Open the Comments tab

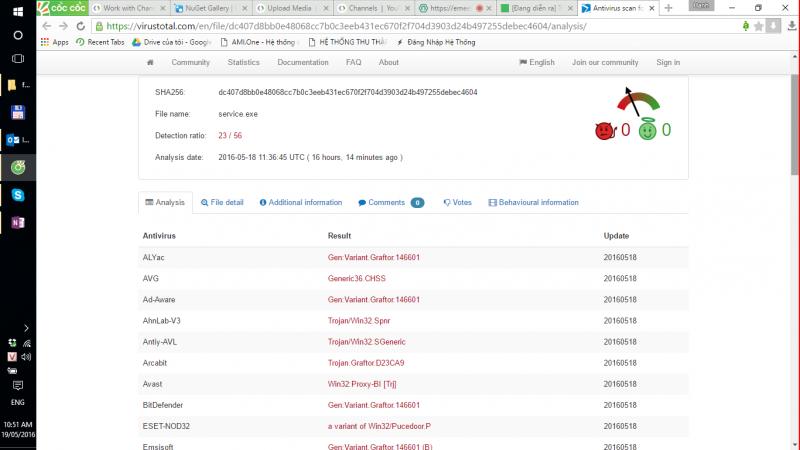point(391,203)
